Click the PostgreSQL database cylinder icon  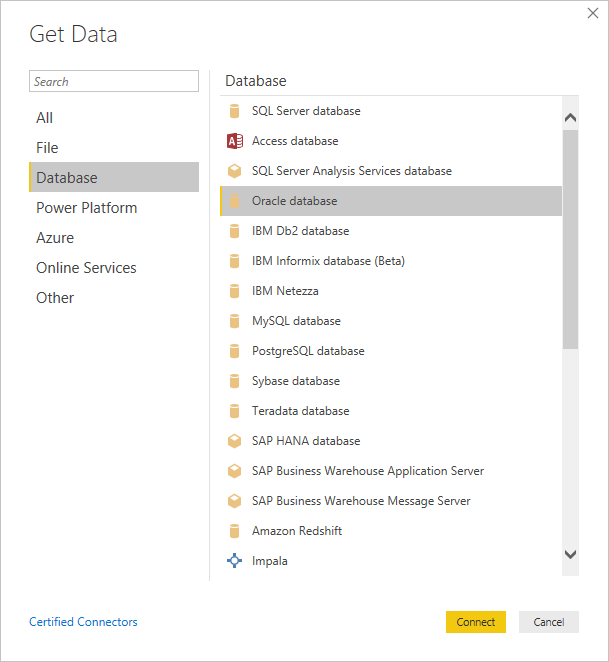(235, 351)
